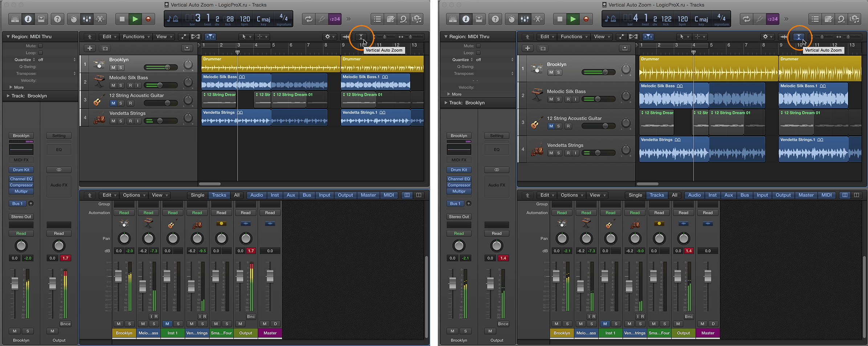Toggle the Aux filter button in the left Mixer
This screenshot has height=346, width=868.
click(x=291, y=195)
